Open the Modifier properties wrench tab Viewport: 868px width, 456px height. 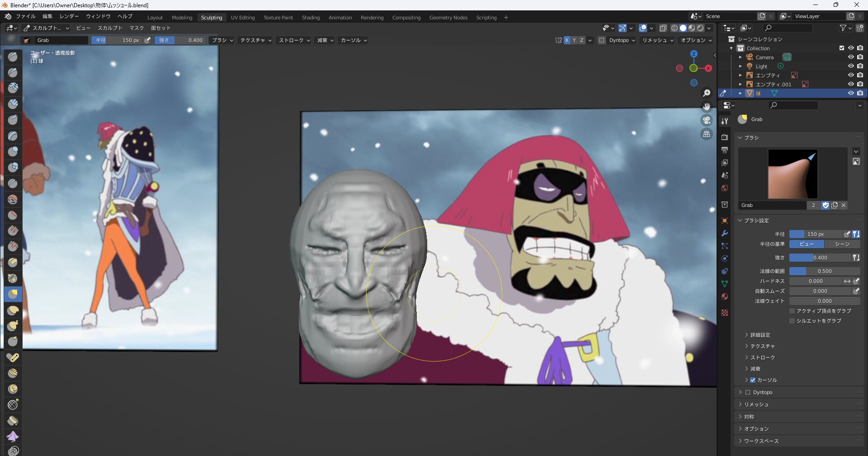pyautogui.click(x=725, y=233)
